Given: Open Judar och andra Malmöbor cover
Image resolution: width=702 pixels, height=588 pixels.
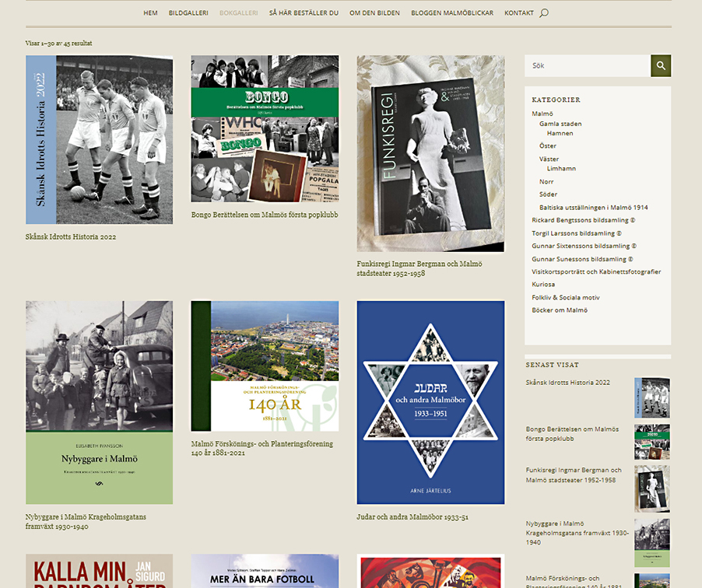Looking at the screenshot, I should coord(430,402).
